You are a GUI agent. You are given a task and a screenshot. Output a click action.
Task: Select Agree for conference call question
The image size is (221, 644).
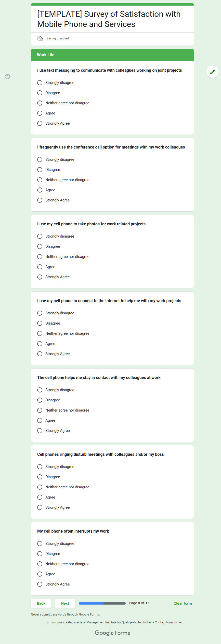40,190
